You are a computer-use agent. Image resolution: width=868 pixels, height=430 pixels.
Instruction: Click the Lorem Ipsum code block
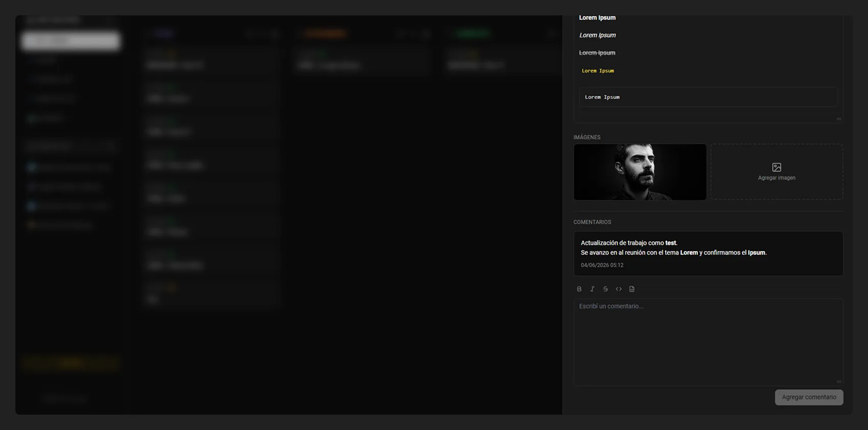708,97
